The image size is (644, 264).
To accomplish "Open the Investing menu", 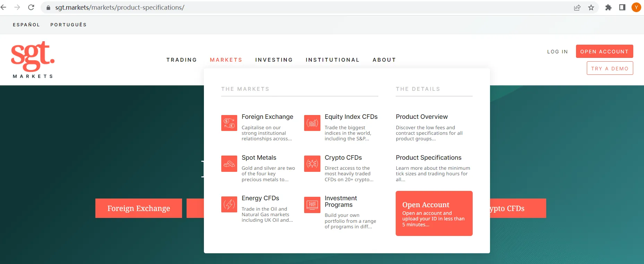I will [x=274, y=60].
